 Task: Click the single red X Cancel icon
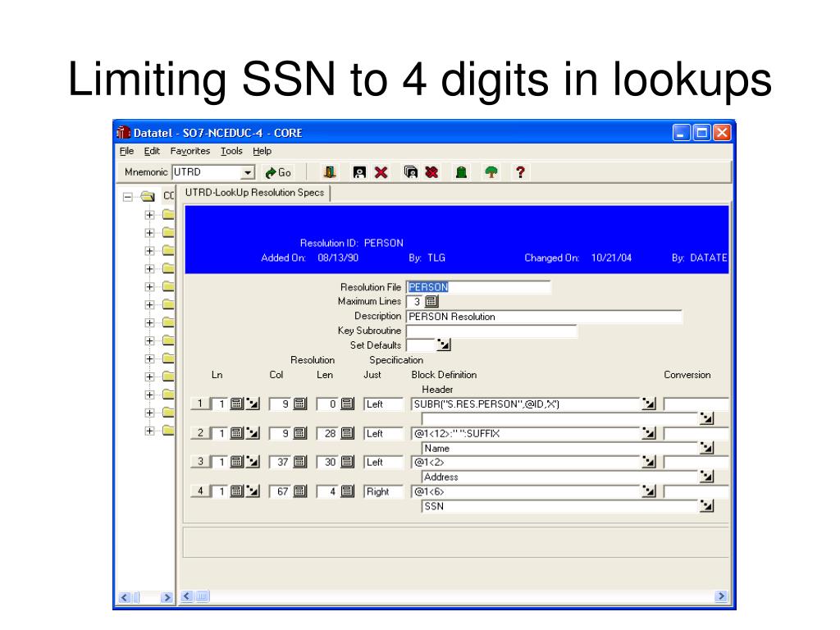point(381,172)
